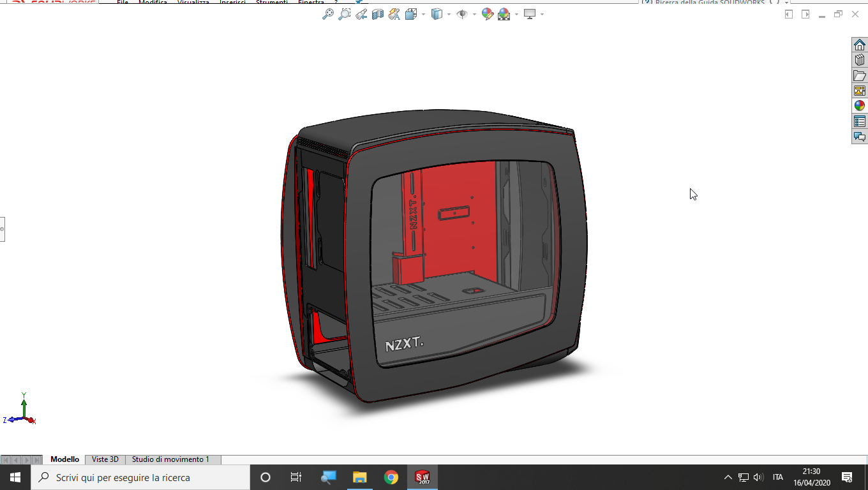The width and height of the screenshot is (868, 490).
Task: Open the Windows notification center
Action: coord(848,477)
